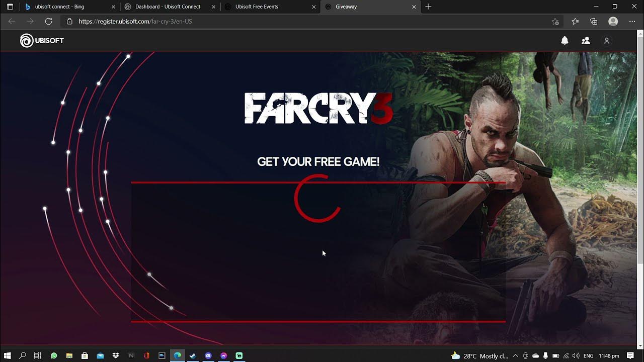View site information lock icon
This screenshot has width=644, height=362.
point(69,21)
